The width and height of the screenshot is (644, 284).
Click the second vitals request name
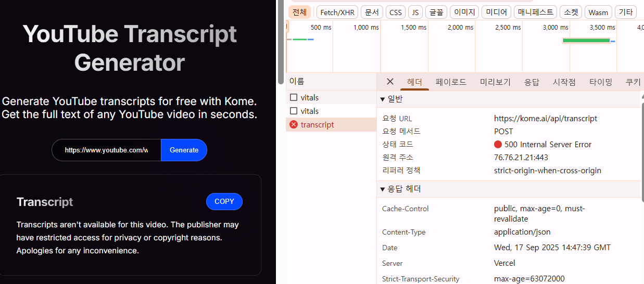coord(310,111)
